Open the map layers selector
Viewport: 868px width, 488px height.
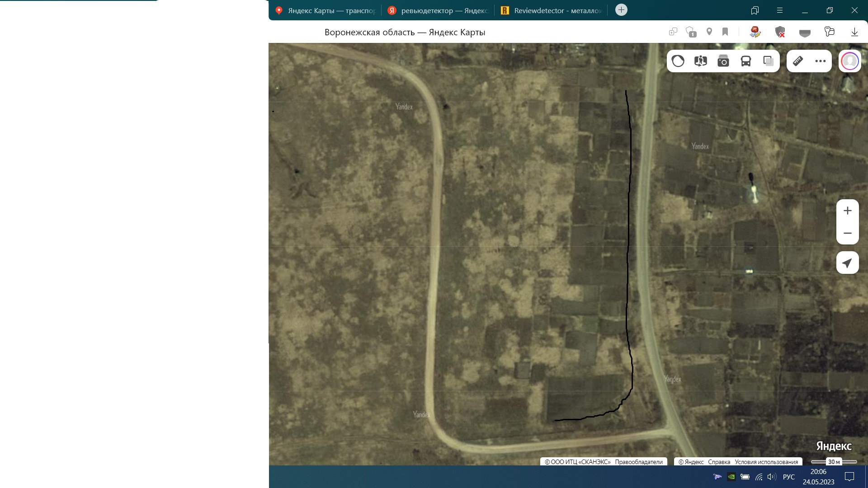[768, 61]
